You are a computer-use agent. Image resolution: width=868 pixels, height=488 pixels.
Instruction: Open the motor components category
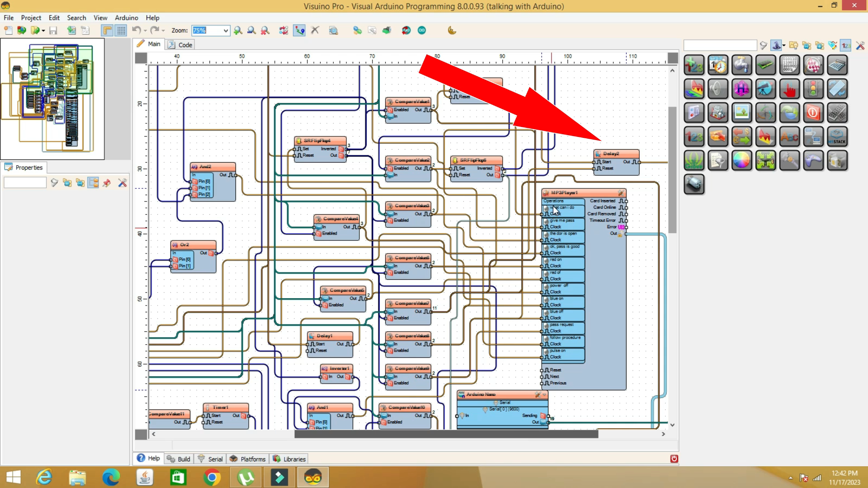(x=694, y=184)
